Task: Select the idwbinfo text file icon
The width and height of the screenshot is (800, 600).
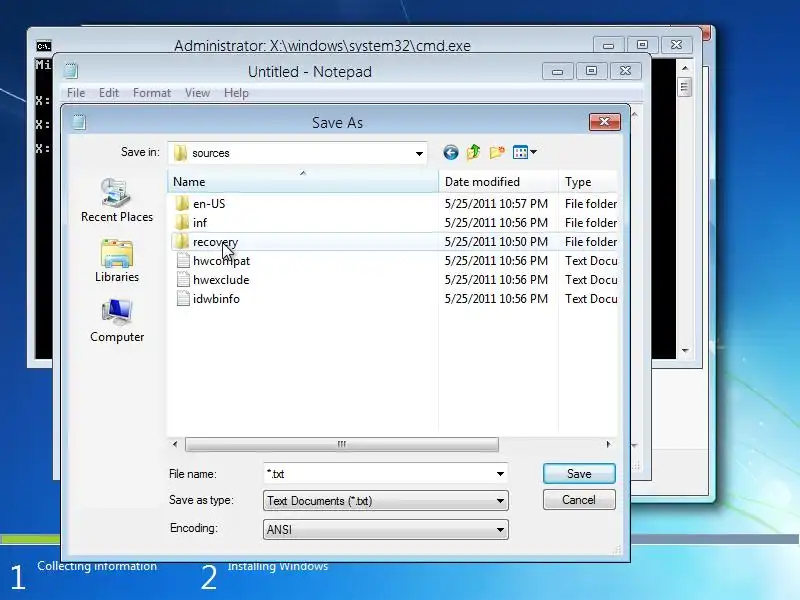Action: (x=183, y=298)
